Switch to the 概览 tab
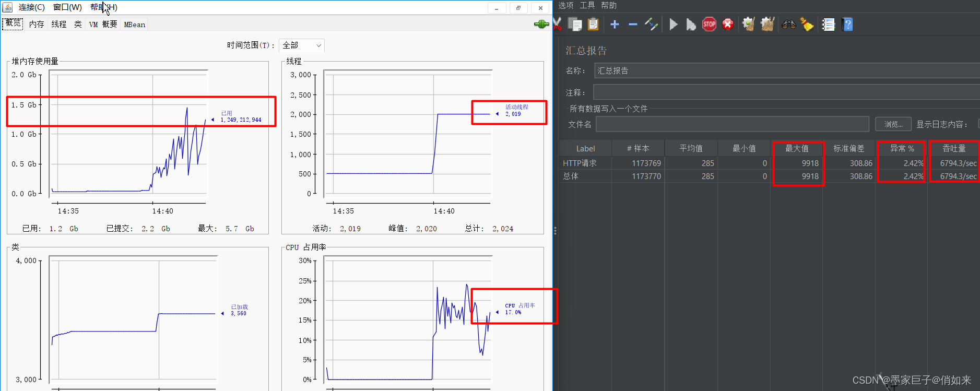Viewport: 980px width, 391px height. pyautogui.click(x=13, y=23)
